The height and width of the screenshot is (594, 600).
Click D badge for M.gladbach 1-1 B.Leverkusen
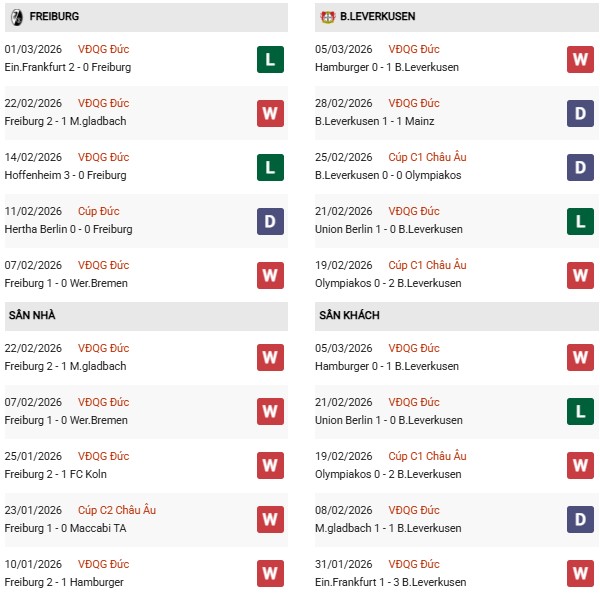click(x=581, y=520)
